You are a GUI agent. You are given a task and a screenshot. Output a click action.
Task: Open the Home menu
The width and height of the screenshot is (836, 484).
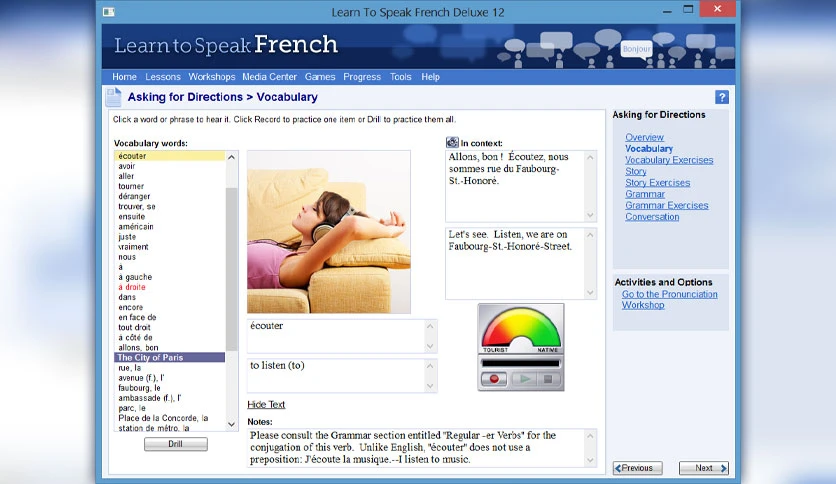[124, 77]
